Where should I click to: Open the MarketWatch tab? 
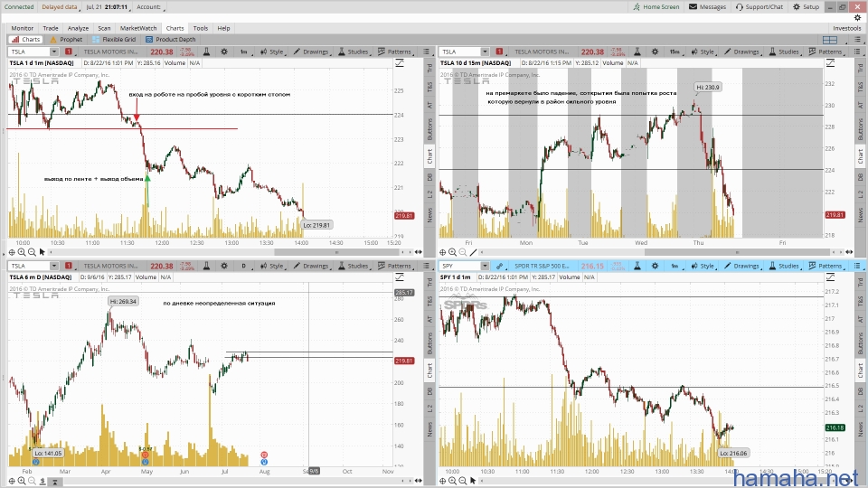click(x=137, y=28)
